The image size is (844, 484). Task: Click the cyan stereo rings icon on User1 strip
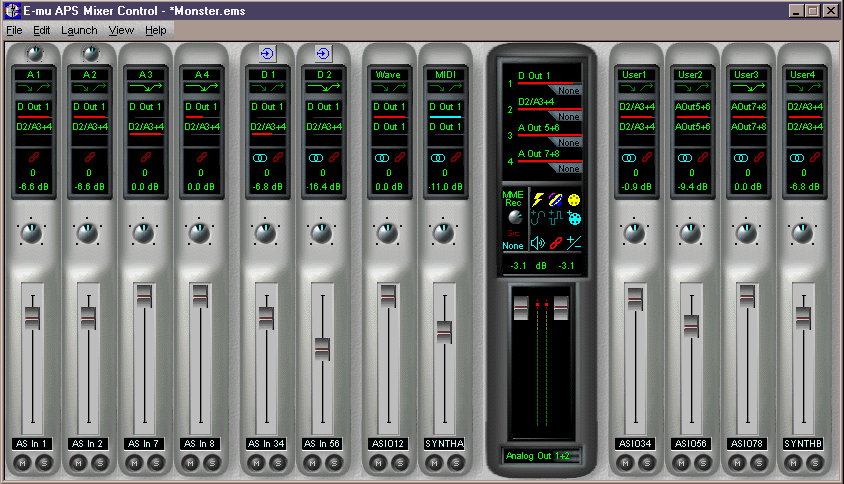[629, 158]
